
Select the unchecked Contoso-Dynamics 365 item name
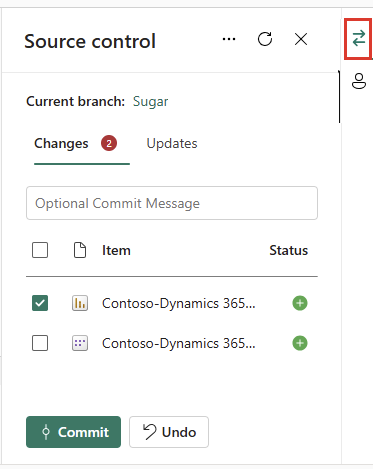coord(179,343)
